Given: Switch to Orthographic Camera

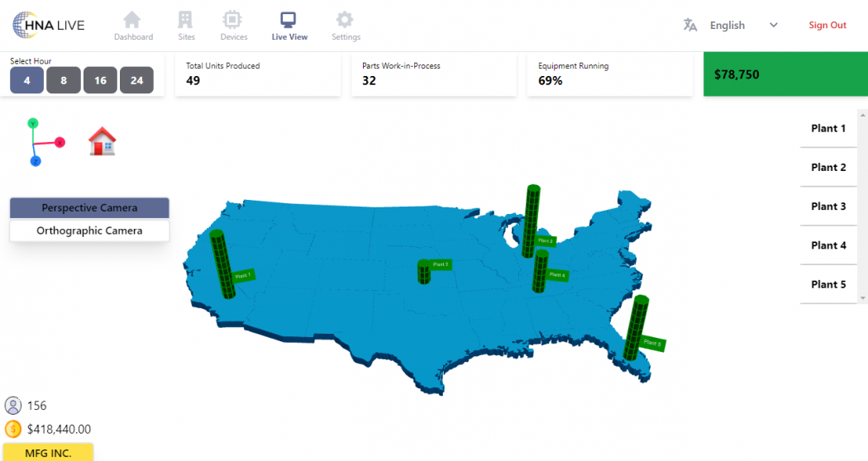Looking at the screenshot, I should point(89,230).
